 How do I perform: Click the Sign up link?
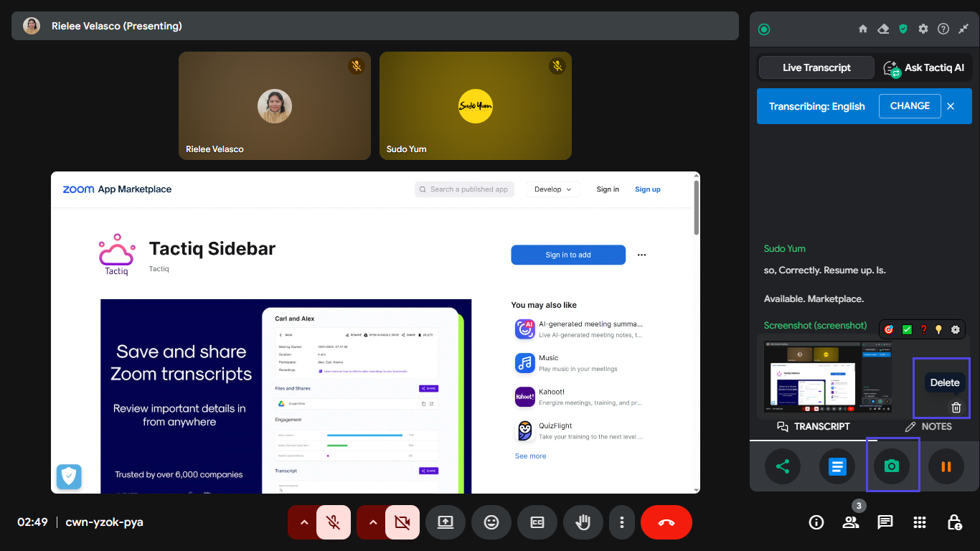click(x=648, y=189)
